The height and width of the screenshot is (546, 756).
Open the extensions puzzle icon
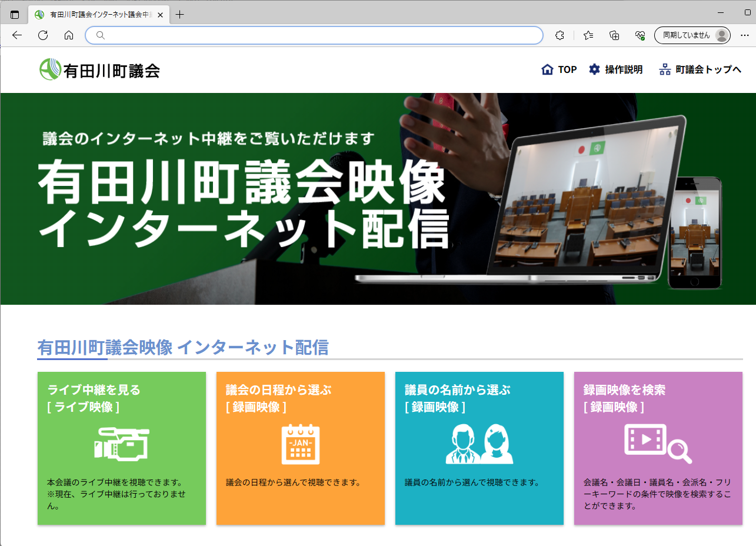tap(560, 35)
